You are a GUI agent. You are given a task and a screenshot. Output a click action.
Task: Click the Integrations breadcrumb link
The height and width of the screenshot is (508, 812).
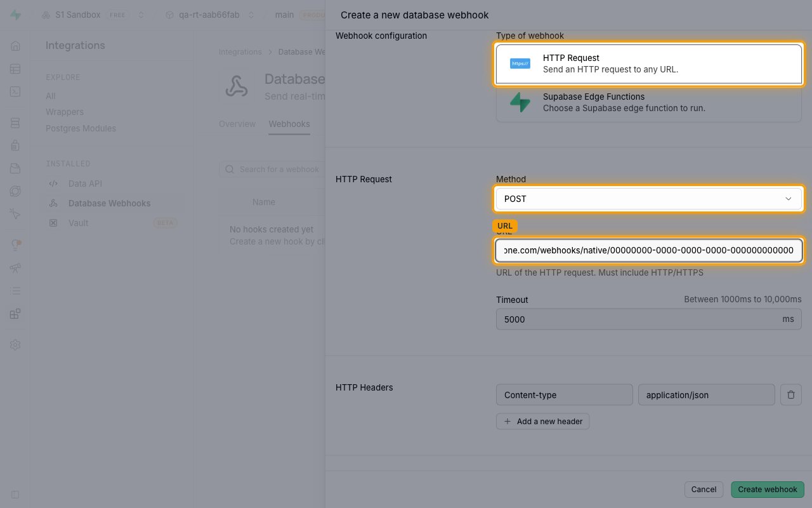240,52
